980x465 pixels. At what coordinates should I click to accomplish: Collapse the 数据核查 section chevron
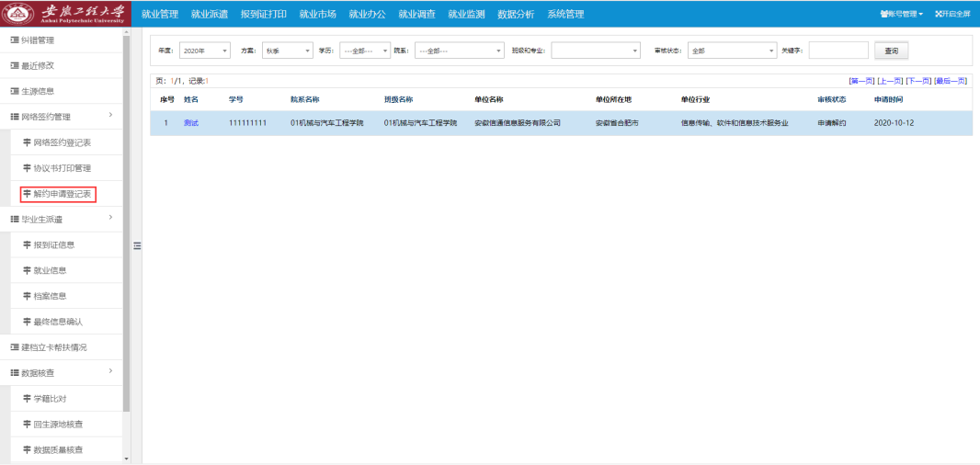110,372
